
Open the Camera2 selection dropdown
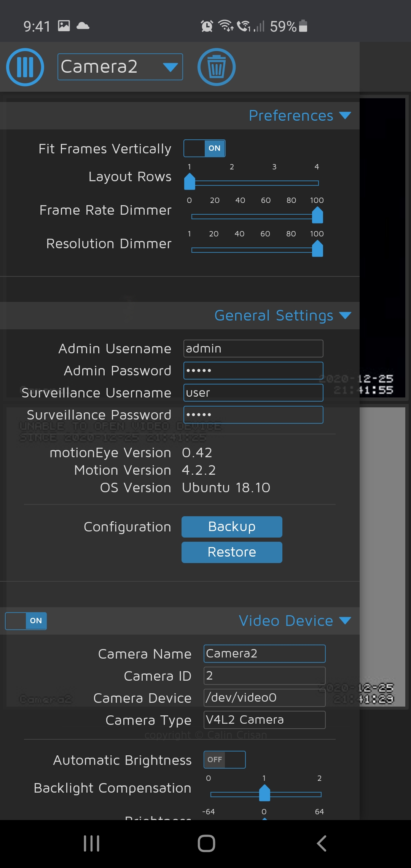click(x=120, y=67)
